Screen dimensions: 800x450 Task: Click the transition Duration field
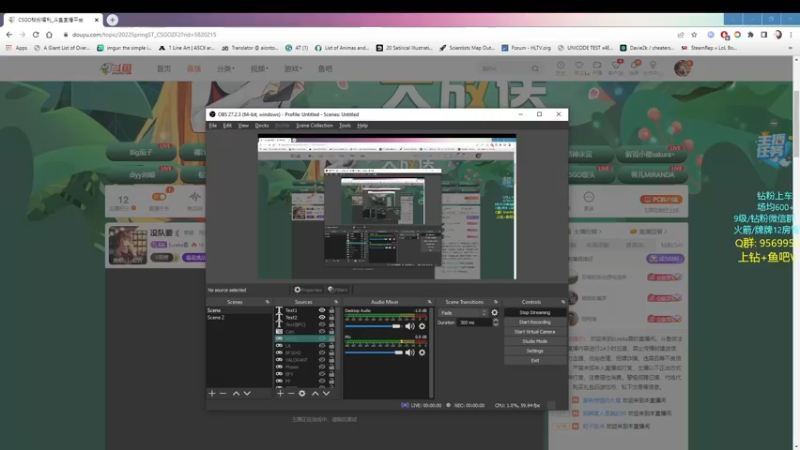(474, 322)
